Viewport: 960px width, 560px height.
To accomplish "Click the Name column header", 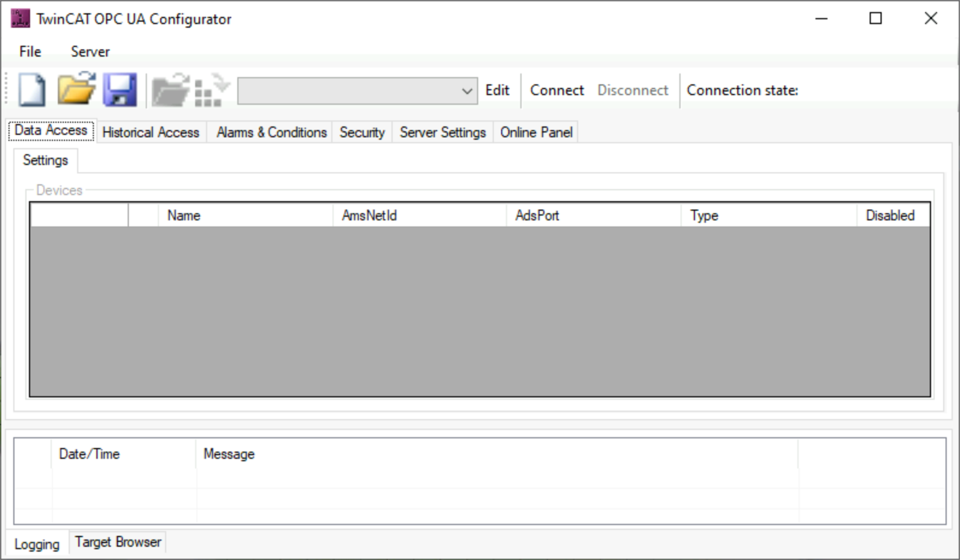I will [x=245, y=216].
